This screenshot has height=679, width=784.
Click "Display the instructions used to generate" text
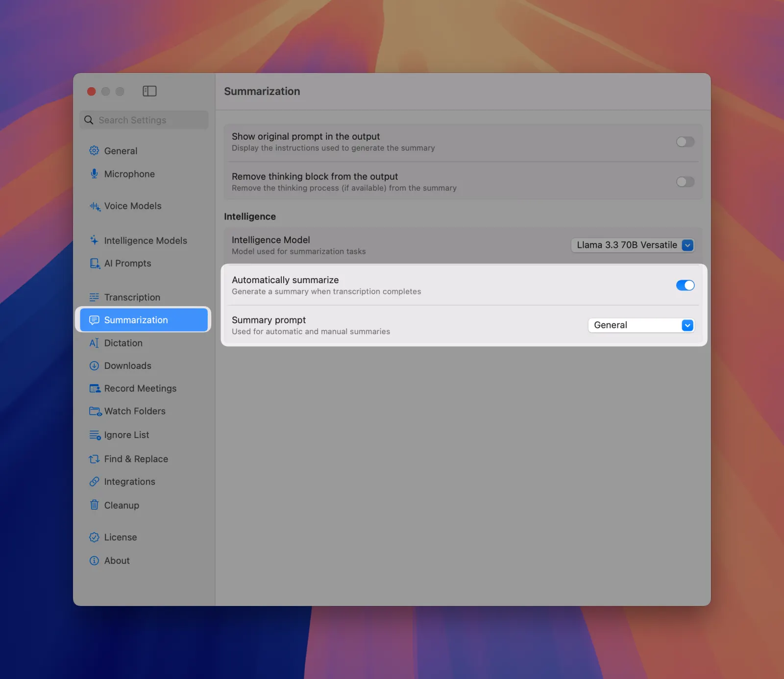333,148
